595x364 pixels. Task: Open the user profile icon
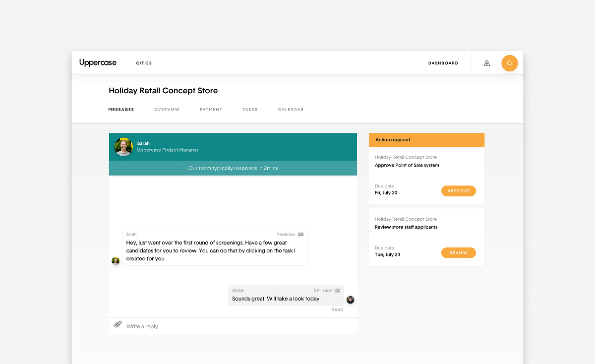487,63
